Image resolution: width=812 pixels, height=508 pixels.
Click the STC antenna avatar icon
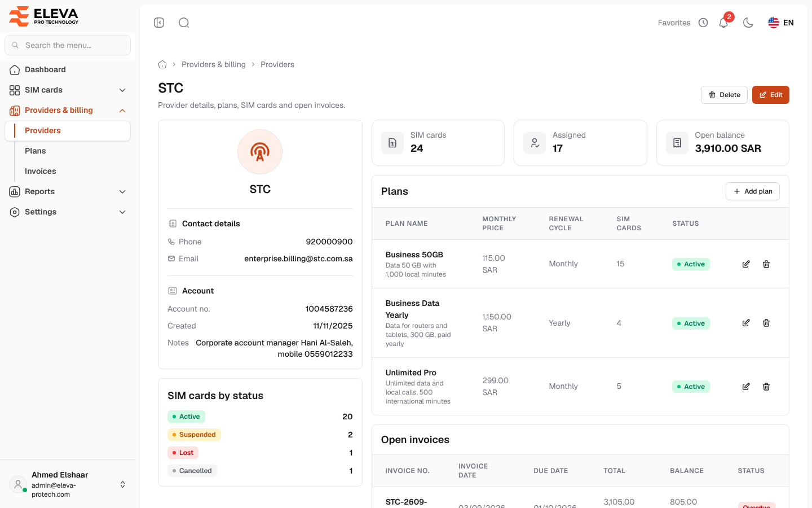260,152
